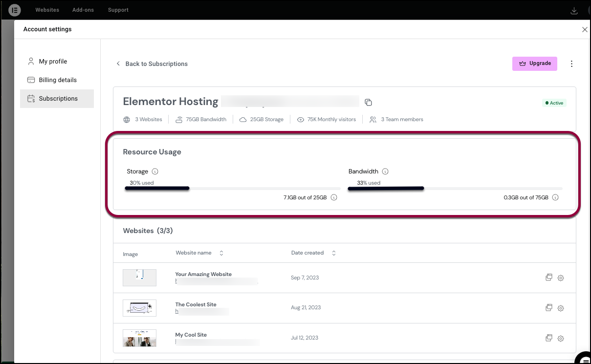Click the My Cool Site name

191,335
